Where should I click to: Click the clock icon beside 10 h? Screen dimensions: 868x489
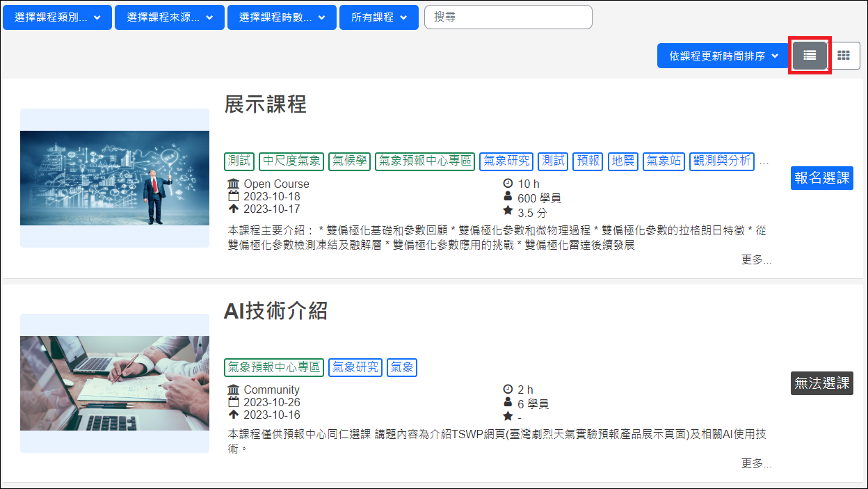pos(508,184)
